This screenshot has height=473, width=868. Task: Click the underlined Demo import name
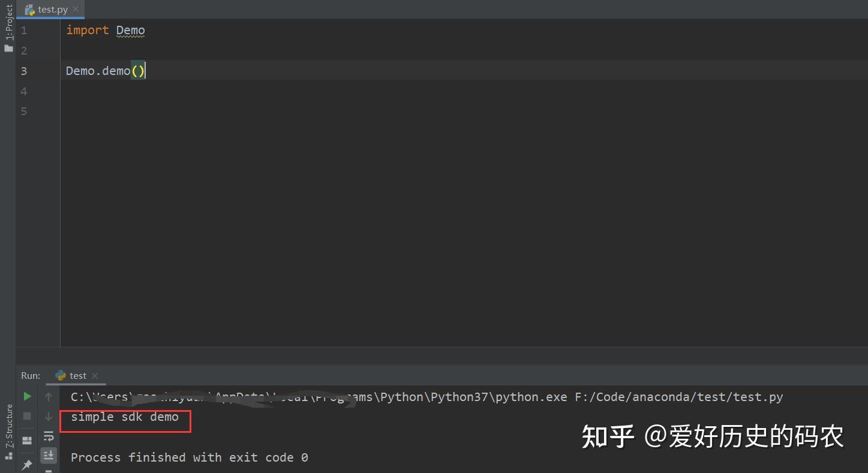130,30
